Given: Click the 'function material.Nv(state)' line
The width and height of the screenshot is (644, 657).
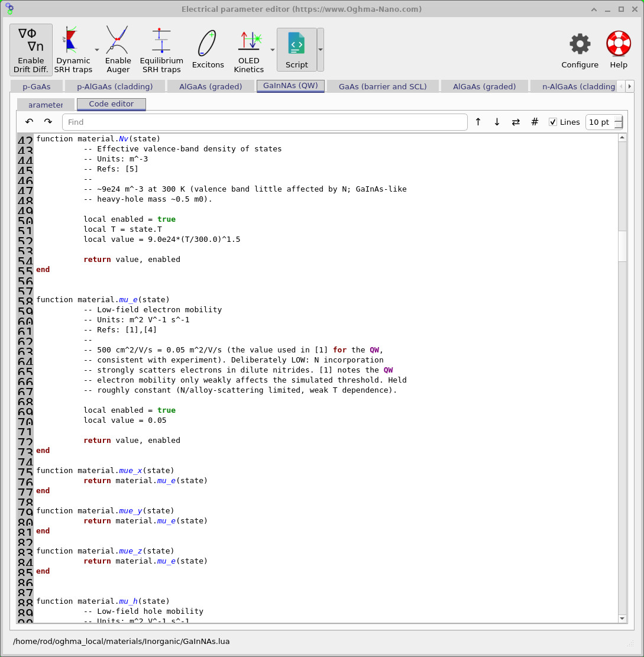Looking at the screenshot, I should click(x=98, y=139).
